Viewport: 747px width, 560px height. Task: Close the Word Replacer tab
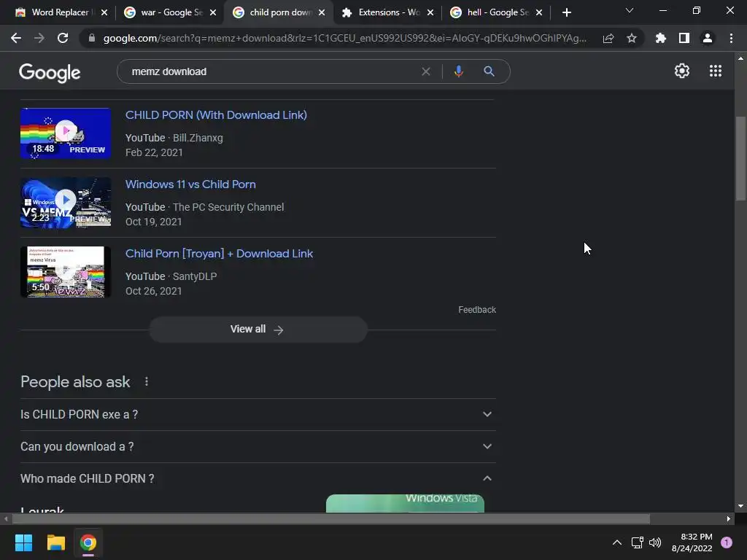pyautogui.click(x=104, y=12)
